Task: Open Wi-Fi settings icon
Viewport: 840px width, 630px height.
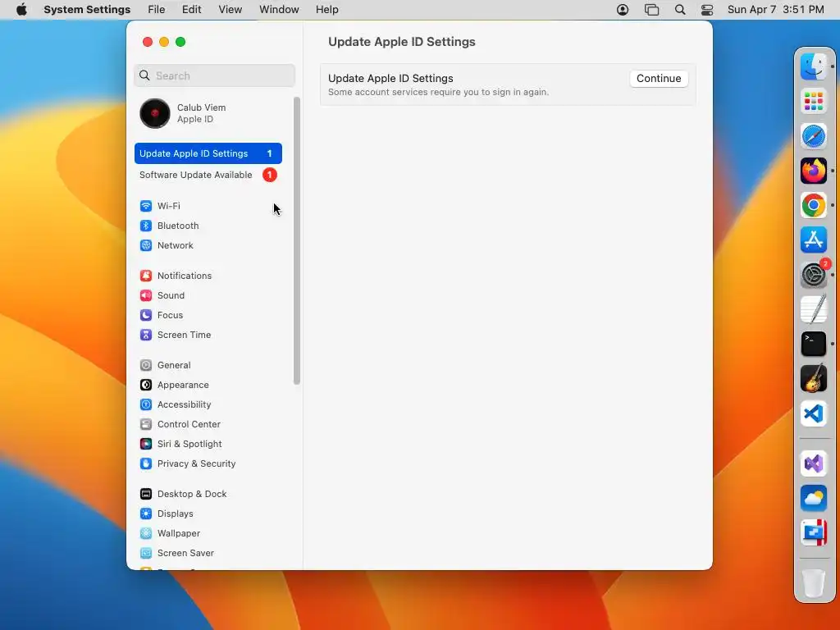Action: [x=146, y=206]
